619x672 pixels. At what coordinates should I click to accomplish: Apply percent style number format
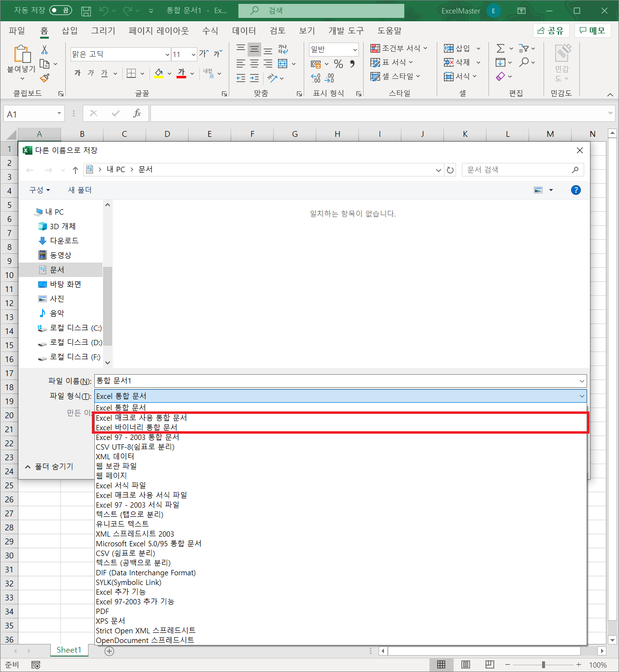(x=339, y=64)
